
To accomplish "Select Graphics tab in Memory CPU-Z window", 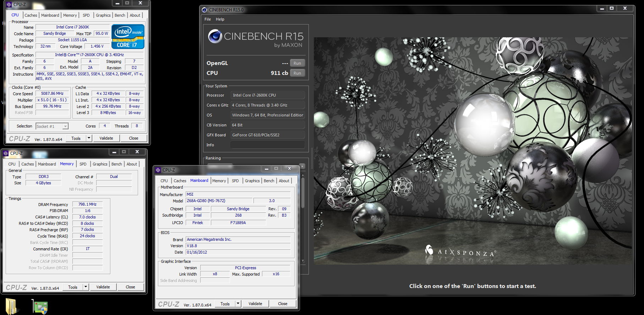I will (100, 164).
